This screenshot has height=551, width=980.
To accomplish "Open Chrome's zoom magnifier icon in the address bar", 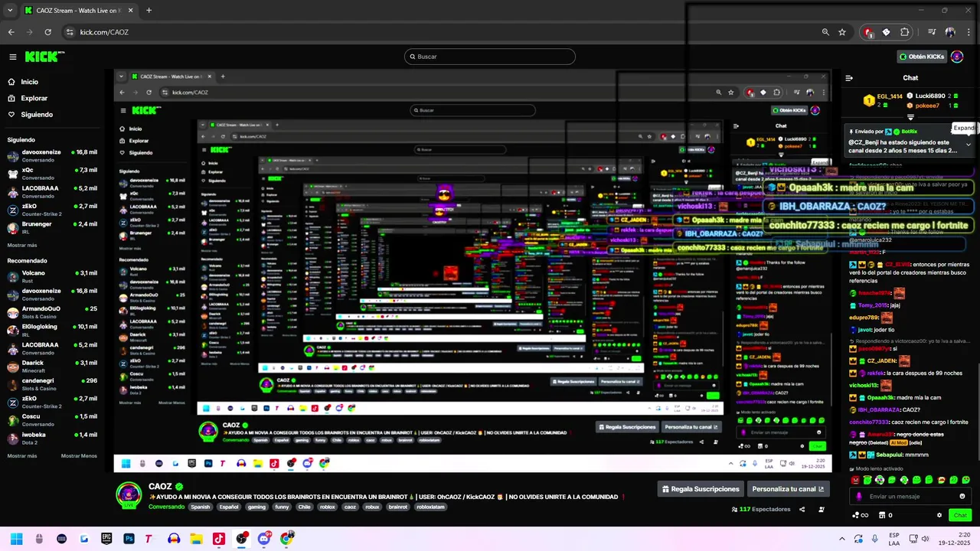I will 825,32.
